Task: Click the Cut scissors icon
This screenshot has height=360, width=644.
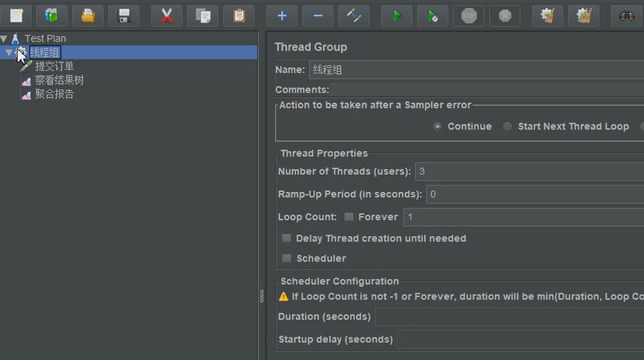Action: (167, 15)
